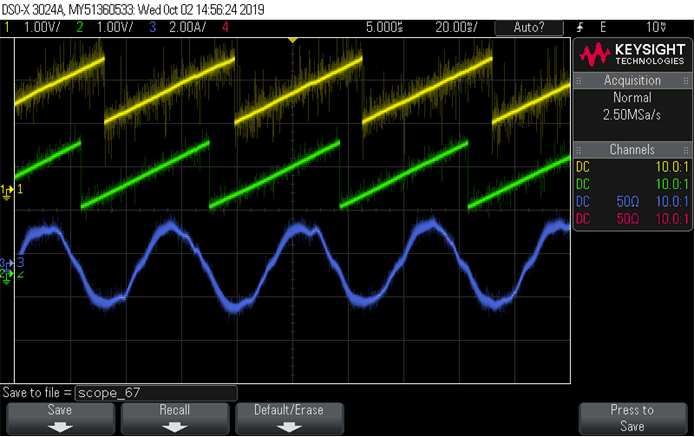Open the Recall softkey menu
The image size is (695, 437).
click(x=176, y=417)
